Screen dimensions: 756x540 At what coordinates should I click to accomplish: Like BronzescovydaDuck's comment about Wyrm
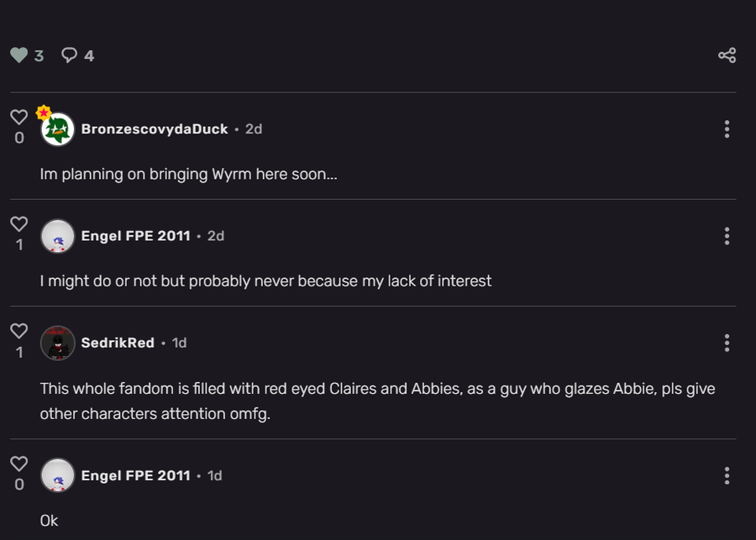pyautogui.click(x=18, y=117)
